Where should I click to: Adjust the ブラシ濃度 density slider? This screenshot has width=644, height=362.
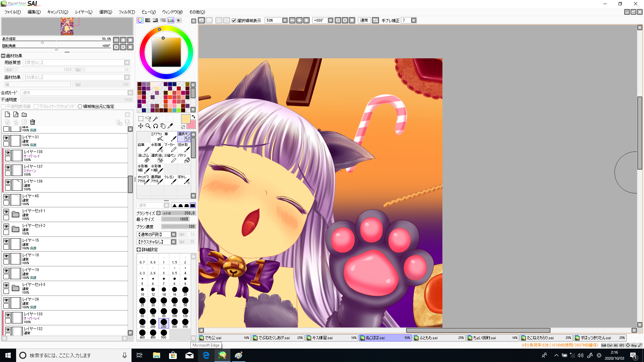pyautogui.click(x=178, y=227)
